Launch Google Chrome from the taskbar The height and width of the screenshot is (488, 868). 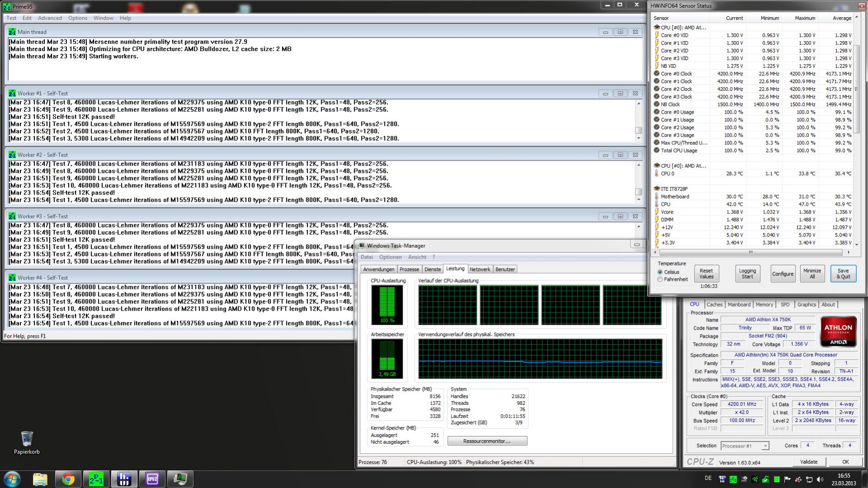pos(68,479)
